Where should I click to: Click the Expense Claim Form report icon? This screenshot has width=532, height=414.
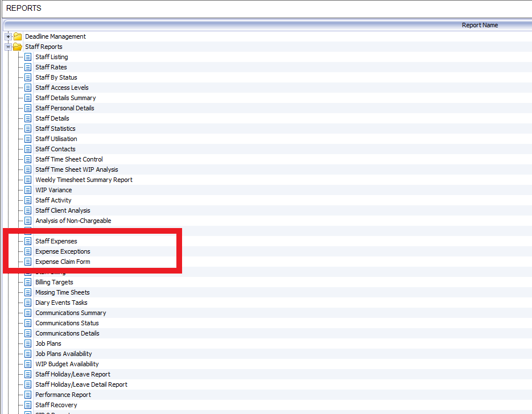[x=28, y=262]
